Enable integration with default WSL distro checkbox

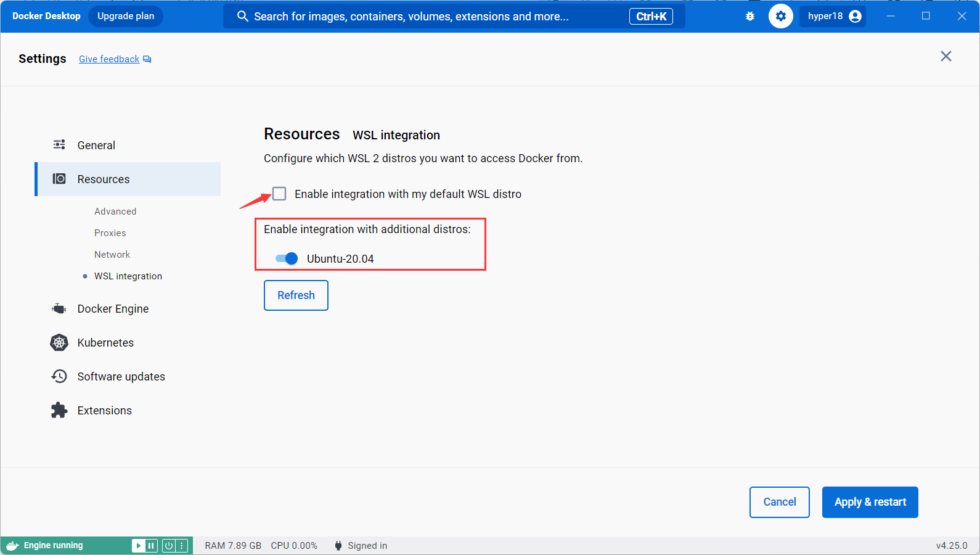click(x=279, y=194)
